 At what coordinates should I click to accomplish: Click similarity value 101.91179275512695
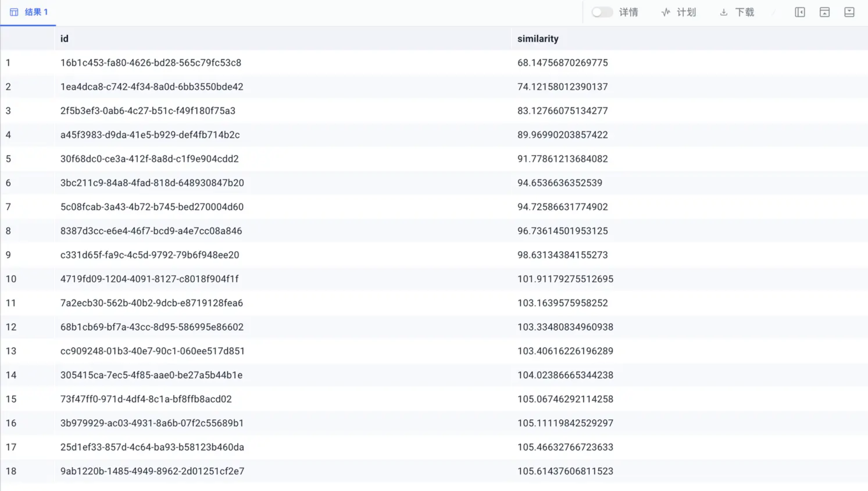click(565, 279)
